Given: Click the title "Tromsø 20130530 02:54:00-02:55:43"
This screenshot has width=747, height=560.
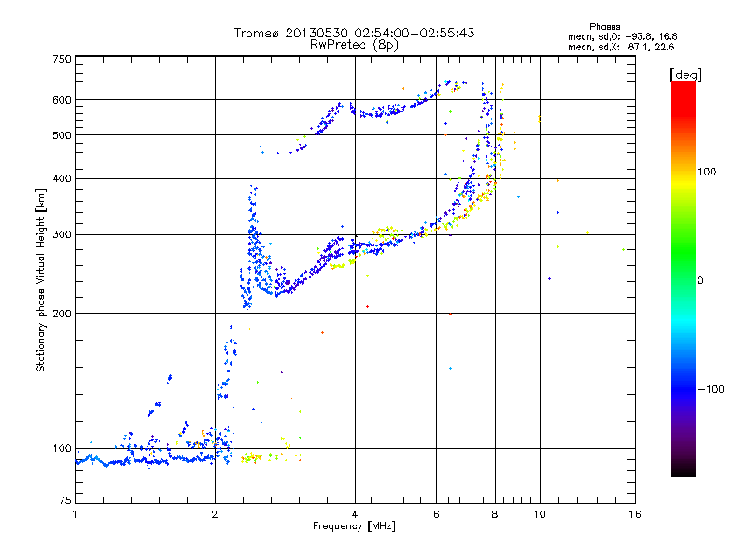Looking at the screenshot, I should tap(354, 33).
